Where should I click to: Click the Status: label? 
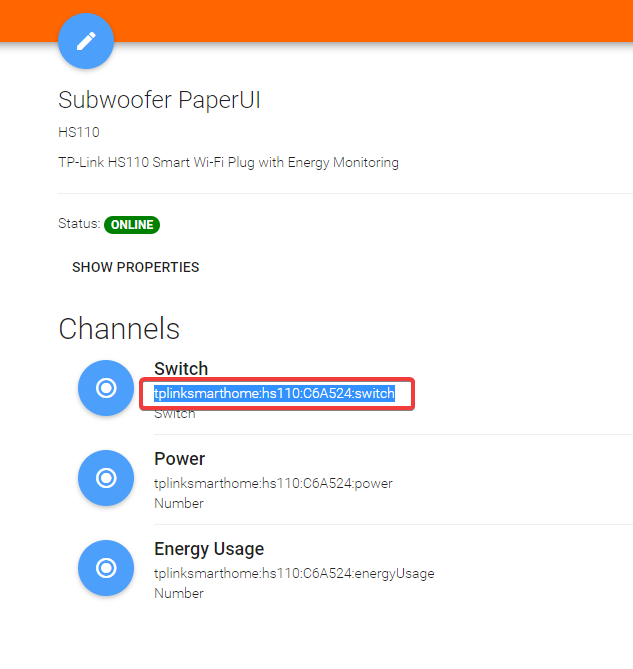point(79,224)
